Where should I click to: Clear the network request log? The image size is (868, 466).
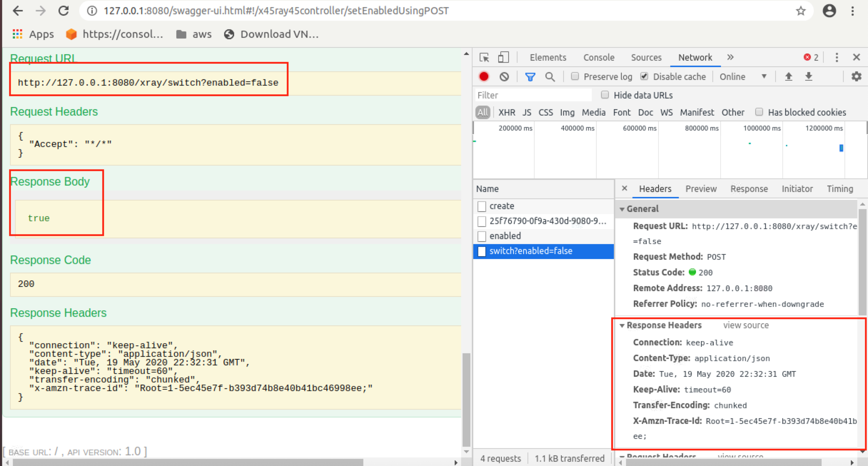tap(504, 76)
